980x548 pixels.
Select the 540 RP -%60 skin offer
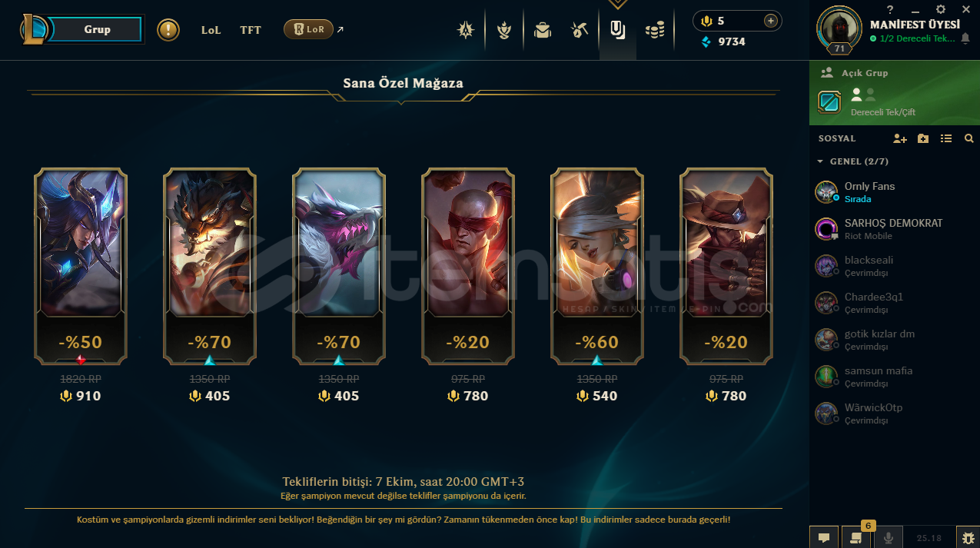(x=597, y=266)
